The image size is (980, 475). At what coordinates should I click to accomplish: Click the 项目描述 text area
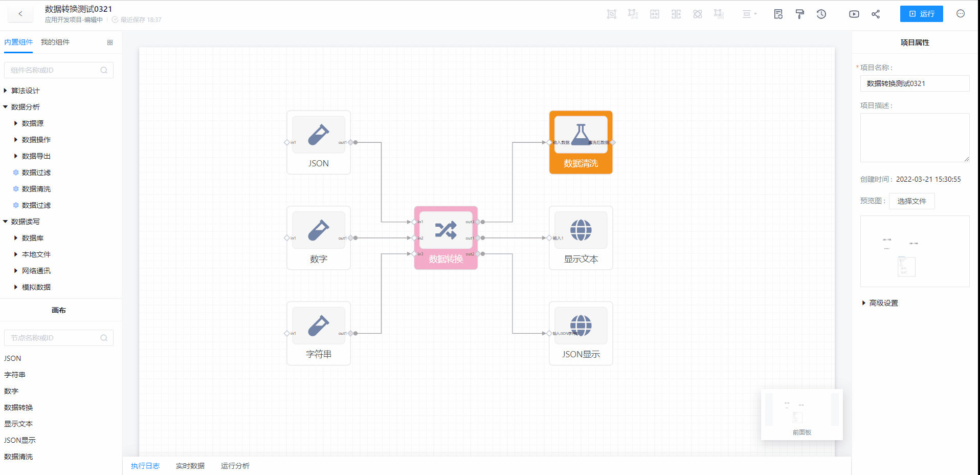pyautogui.click(x=915, y=138)
